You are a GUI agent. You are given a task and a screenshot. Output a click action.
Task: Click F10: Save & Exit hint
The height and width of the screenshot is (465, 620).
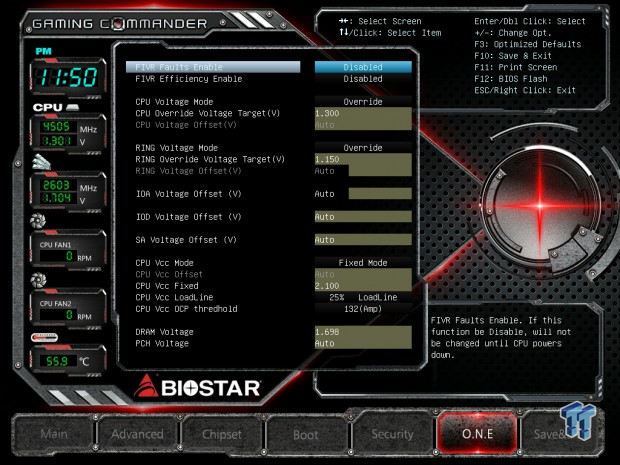[x=513, y=55]
